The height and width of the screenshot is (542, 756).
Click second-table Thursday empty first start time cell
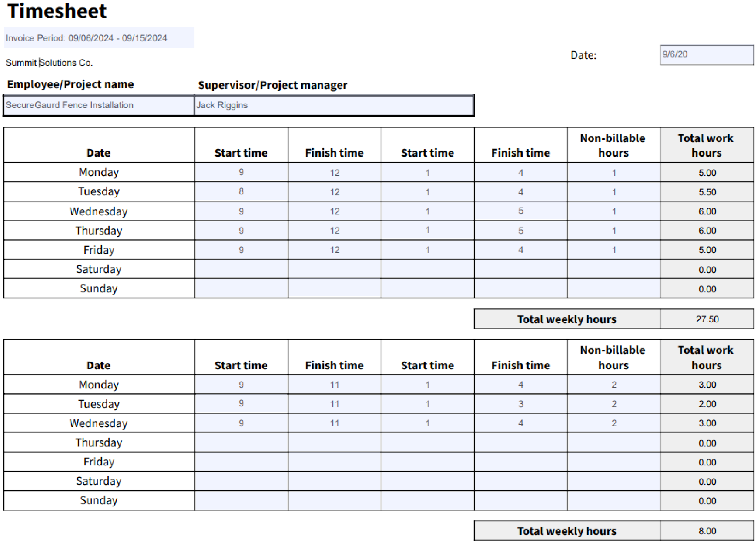pos(241,442)
